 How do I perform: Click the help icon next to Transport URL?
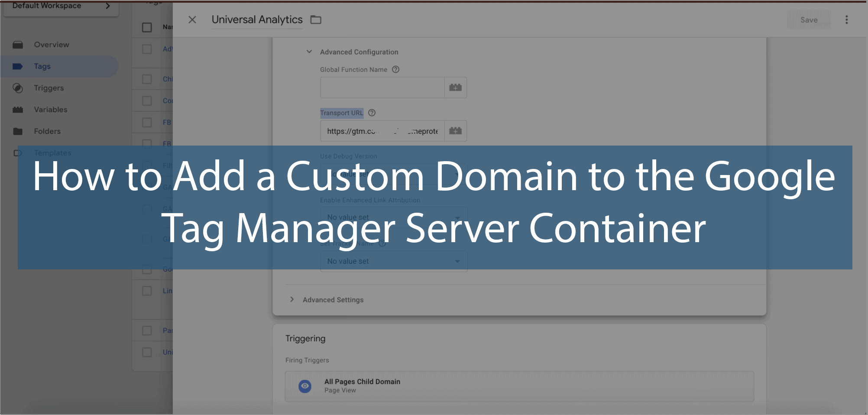tap(372, 113)
